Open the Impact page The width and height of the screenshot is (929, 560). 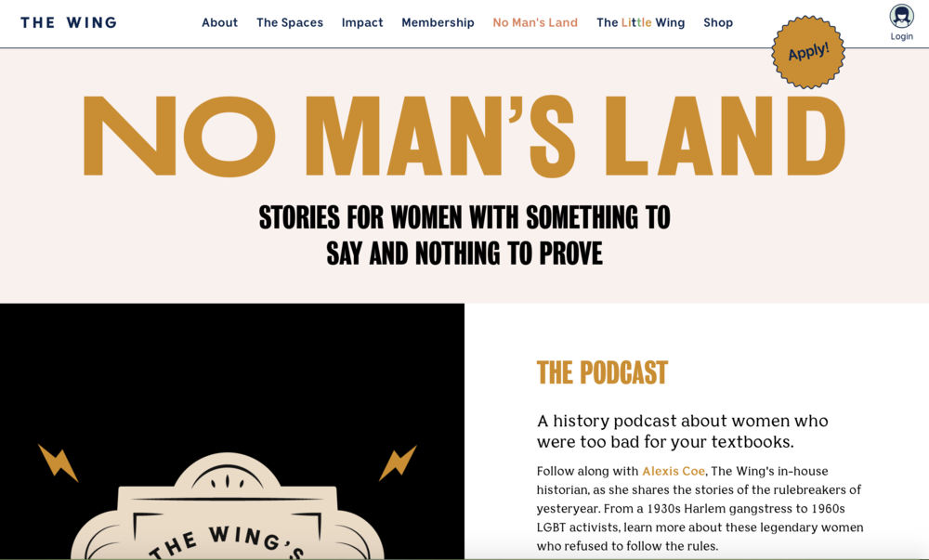(x=362, y=22)
